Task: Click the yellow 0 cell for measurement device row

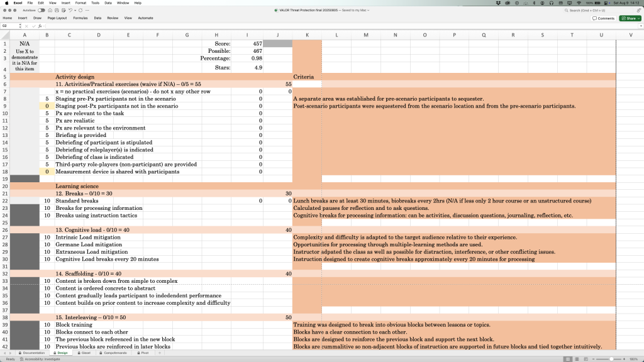Action: [47, 172]
